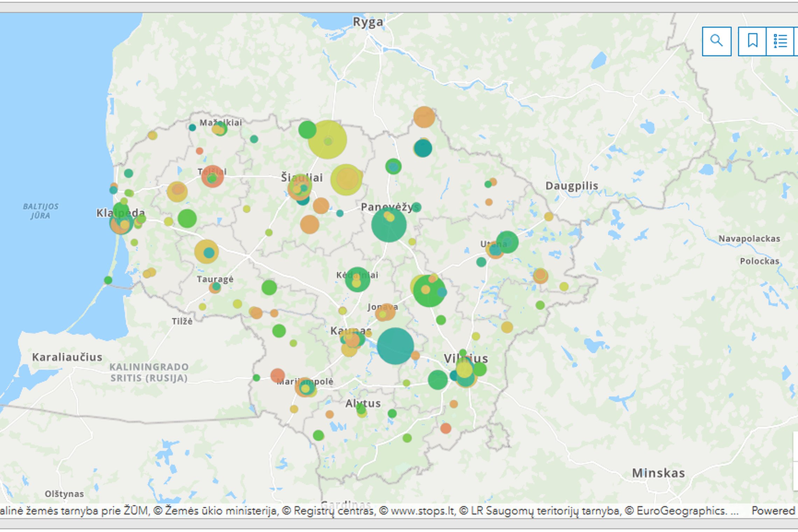Screen dimensions: 798x532
Task: Click the Olštynas city label
Action: (64, 494)
